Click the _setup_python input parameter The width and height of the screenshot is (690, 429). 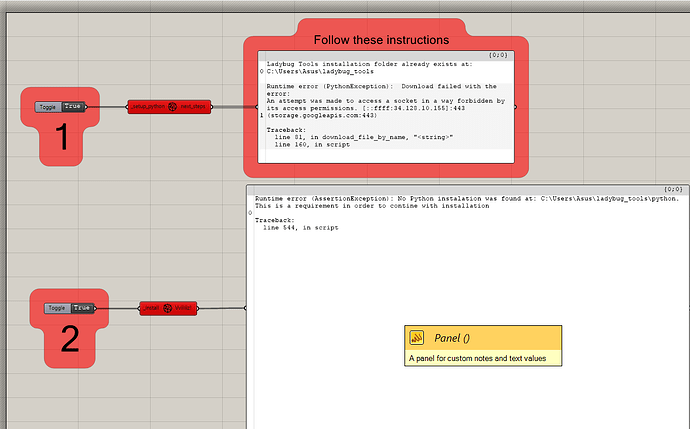147,106
